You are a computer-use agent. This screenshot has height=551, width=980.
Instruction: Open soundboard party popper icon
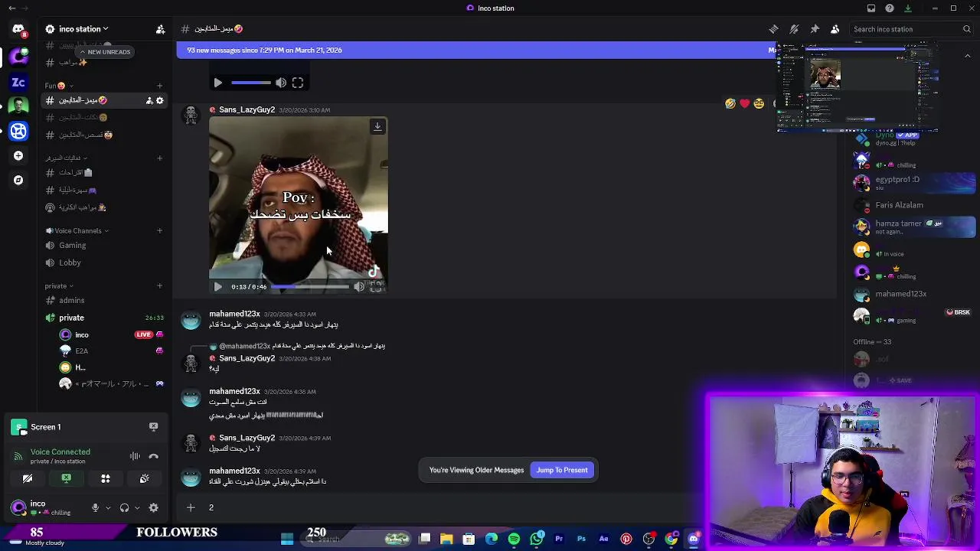point(145,479)
